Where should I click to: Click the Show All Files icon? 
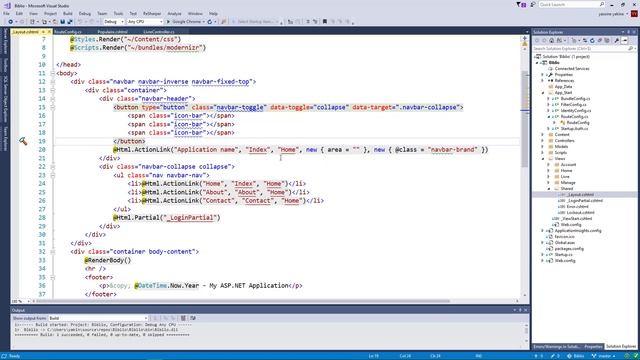(608, 40)
